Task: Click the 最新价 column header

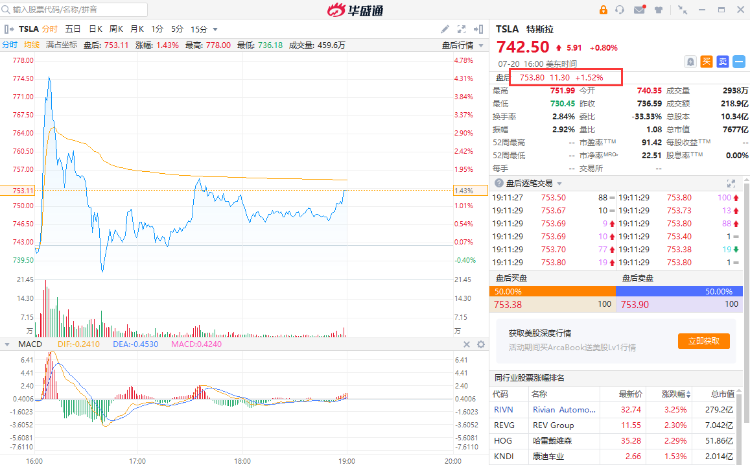Action: point(630,394)
